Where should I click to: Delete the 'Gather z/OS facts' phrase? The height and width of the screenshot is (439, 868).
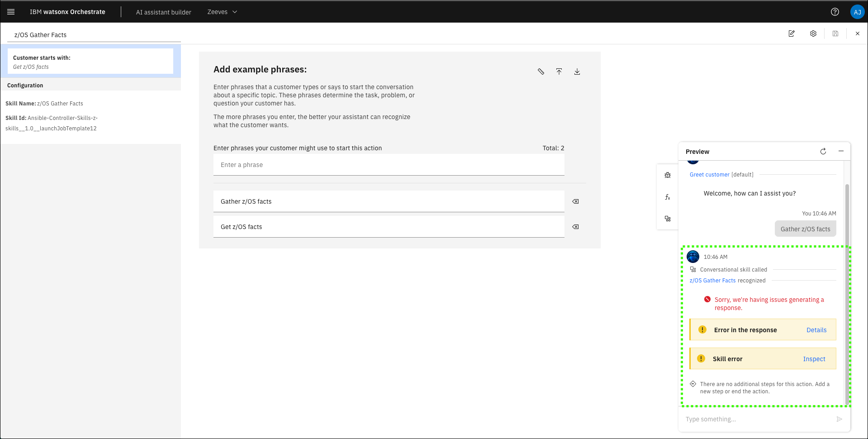pos(575,201)
